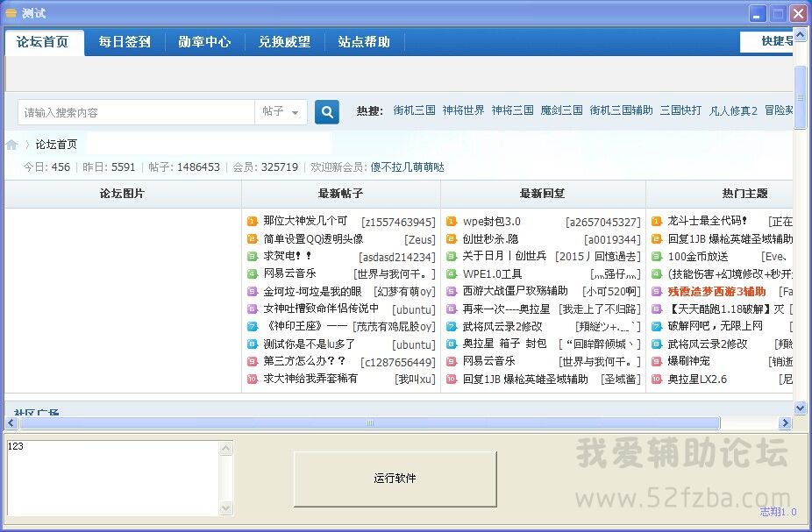The image size is (812, 532).
Task: Click the blue magnifier search icon
Action: click(x=327, y=112)
